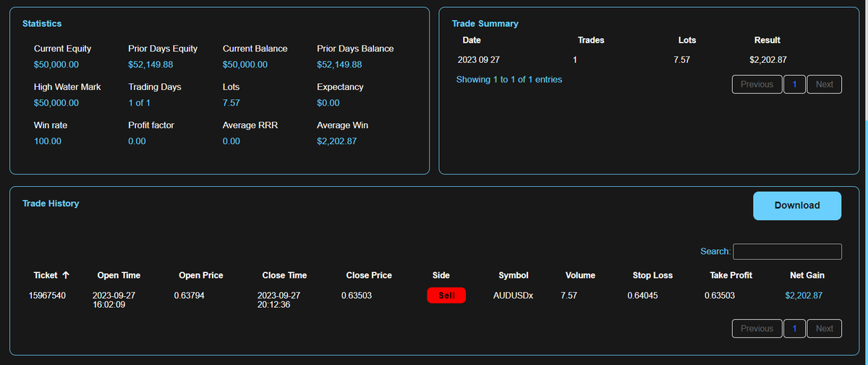
Task: Click Trade Summary result $2,202.87
Action: click(x=768, y=59)
